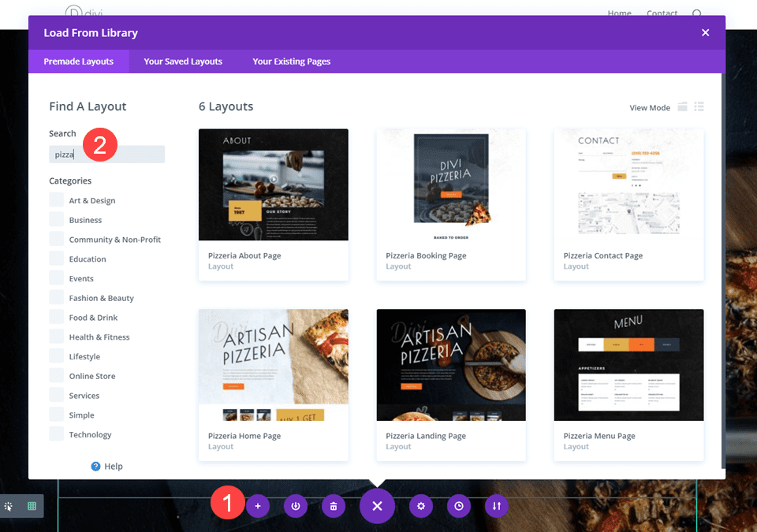Open the Help link
This screenshot has width=757, height=532.
[106, 466]
